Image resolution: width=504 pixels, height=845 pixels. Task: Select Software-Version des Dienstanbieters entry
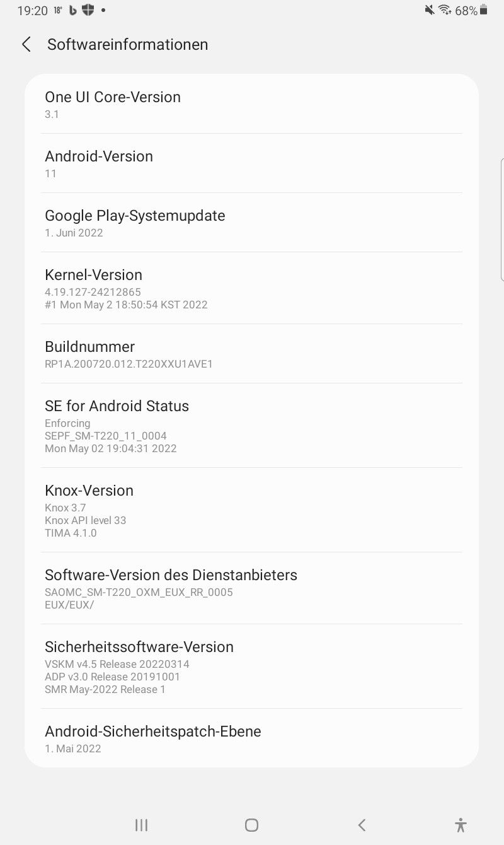click(252, 588)
